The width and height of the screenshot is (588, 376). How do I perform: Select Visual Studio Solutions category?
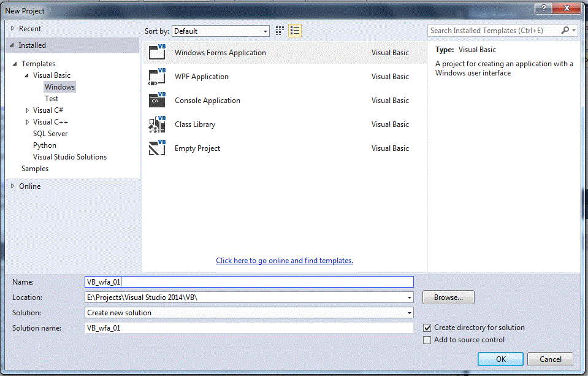click(70, 157)
